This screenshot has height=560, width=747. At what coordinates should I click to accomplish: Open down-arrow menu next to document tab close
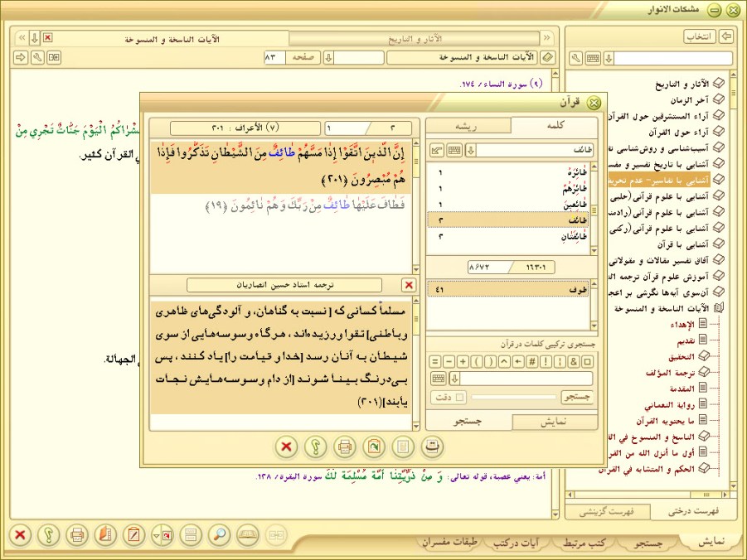tap(34, 37)
